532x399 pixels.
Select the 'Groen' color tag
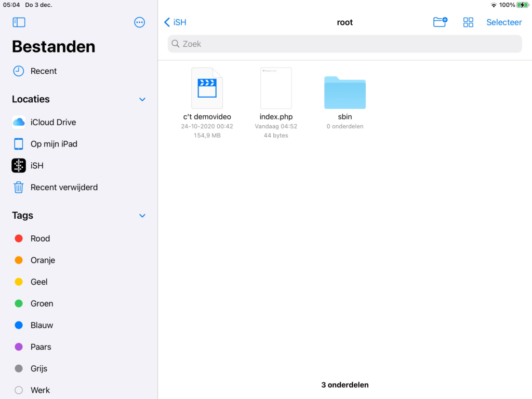(42, 303)
